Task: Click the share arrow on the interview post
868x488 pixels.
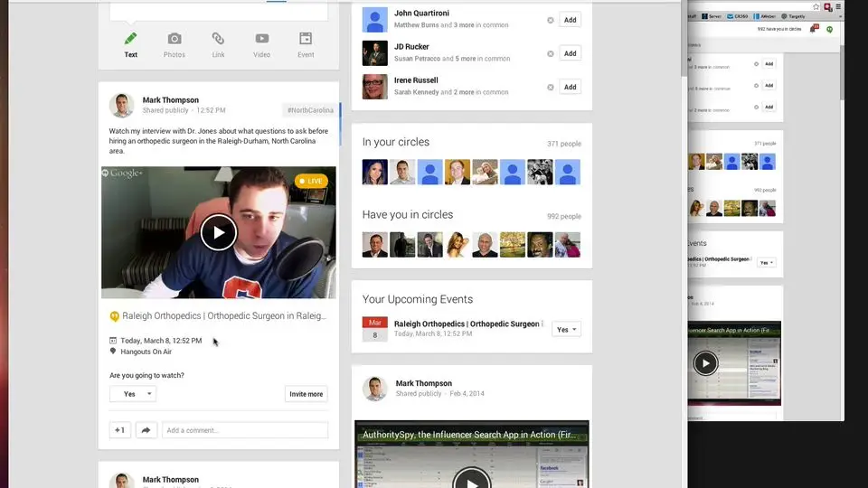Action: [146, 430]
